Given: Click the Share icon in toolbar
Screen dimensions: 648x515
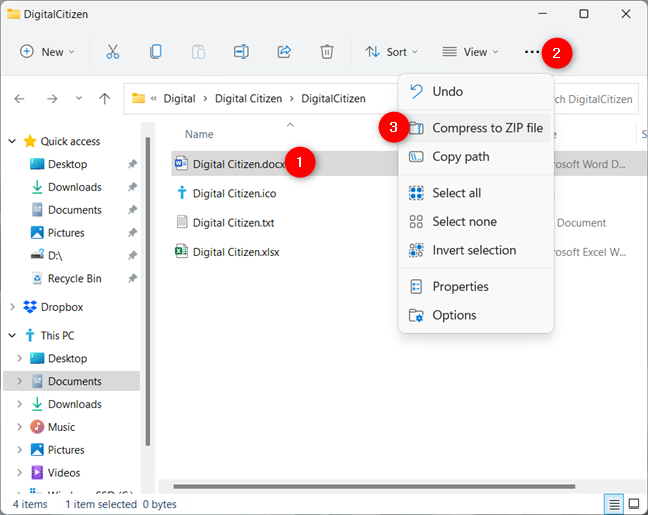Looking at the screenshot, I should pos(284,52).
